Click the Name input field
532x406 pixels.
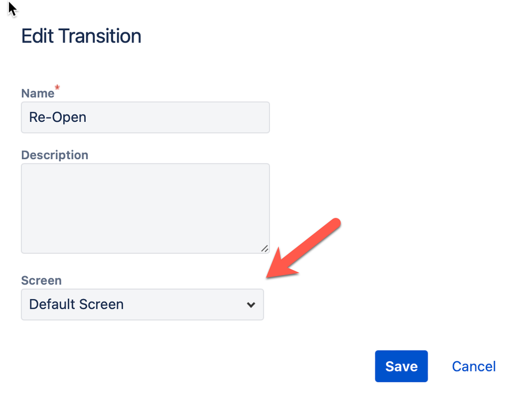pos(145,118)
